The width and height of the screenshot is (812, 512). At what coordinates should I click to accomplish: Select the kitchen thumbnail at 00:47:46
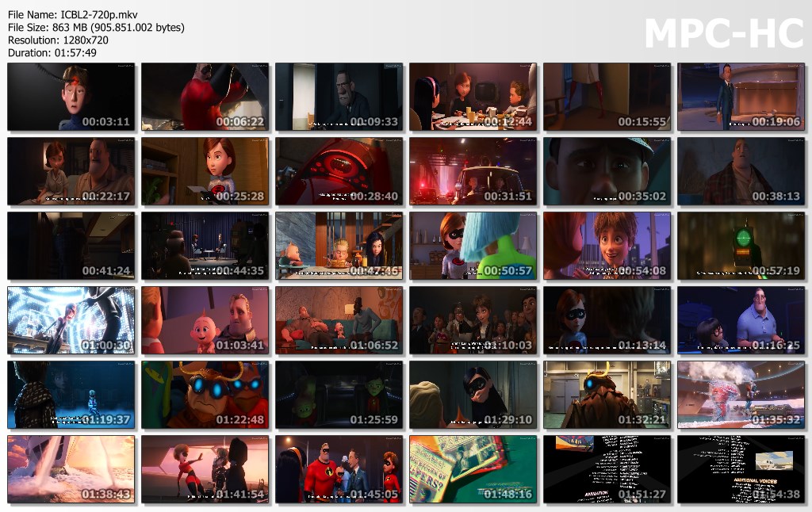339,246
